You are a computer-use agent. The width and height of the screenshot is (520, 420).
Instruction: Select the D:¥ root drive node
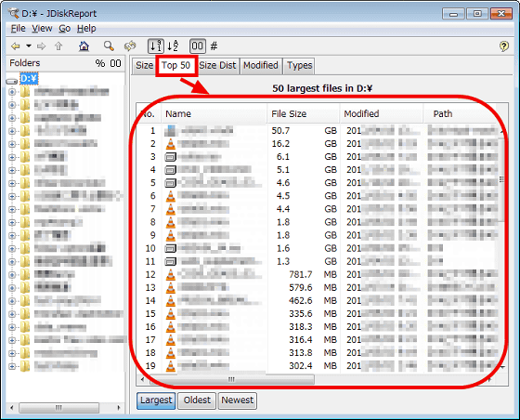[x=29, y=79]
